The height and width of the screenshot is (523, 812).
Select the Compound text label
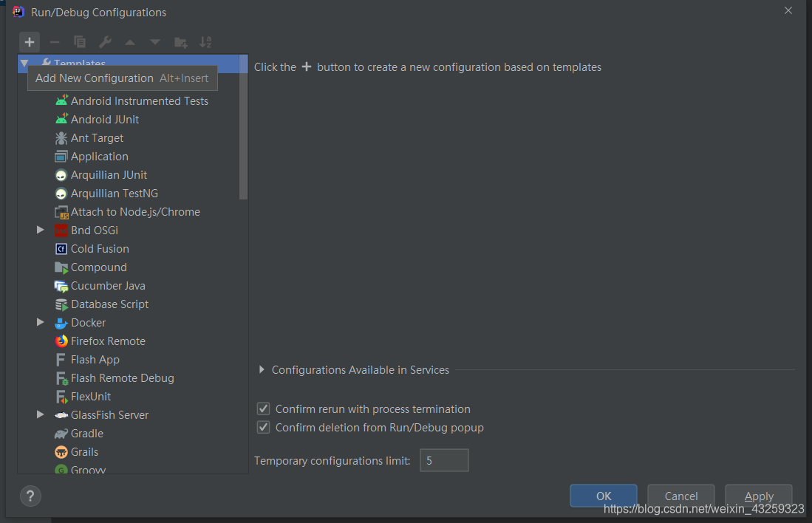point(99,267)
